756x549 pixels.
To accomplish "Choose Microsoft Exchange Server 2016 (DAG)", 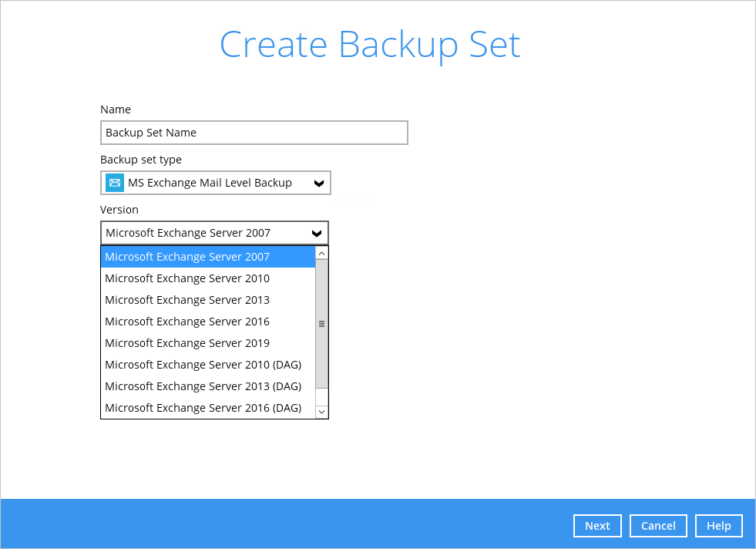I will pyautogui.click(x=208, y=408).
